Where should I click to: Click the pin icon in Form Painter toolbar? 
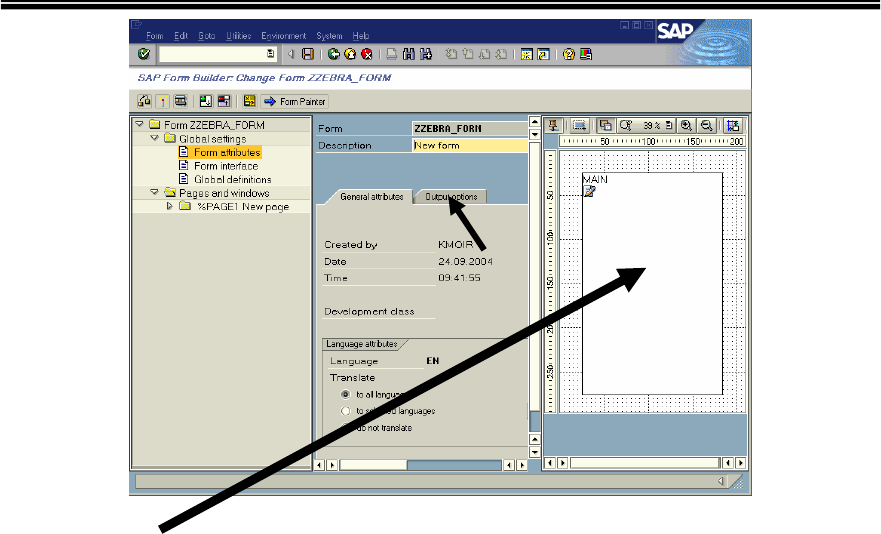pyautogui.click(x=553, y=125)
